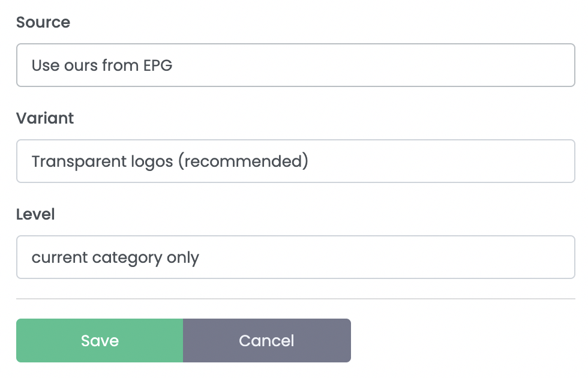588x378 pixels.
Task: Open the Source dropdown
Action: pos(295,65)
